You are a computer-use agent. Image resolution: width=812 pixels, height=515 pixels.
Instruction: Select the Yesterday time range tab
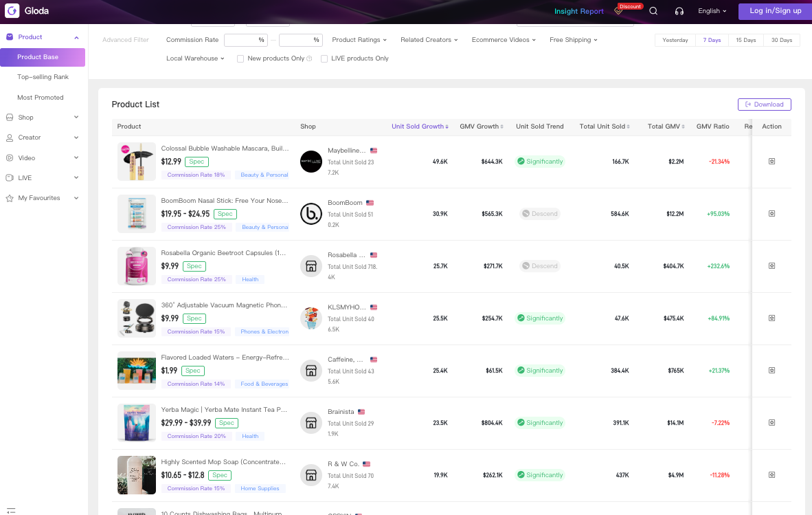click(x=675, y=40)
